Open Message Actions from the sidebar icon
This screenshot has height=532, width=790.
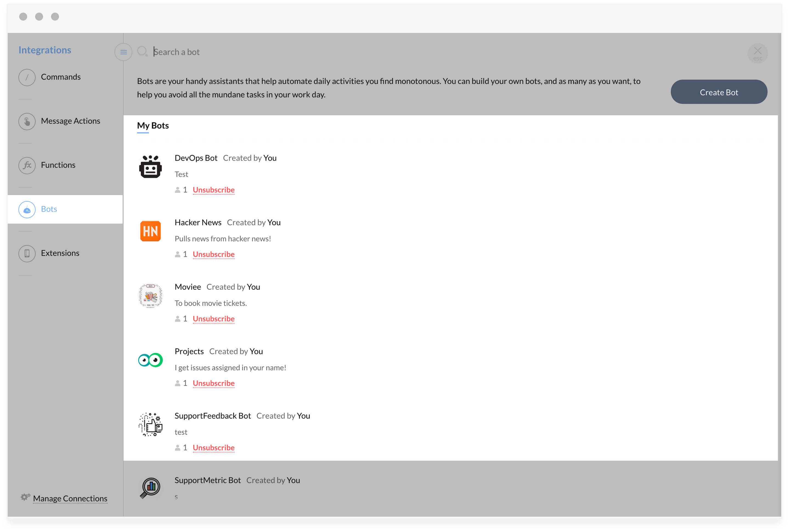[x=27, y=122]
